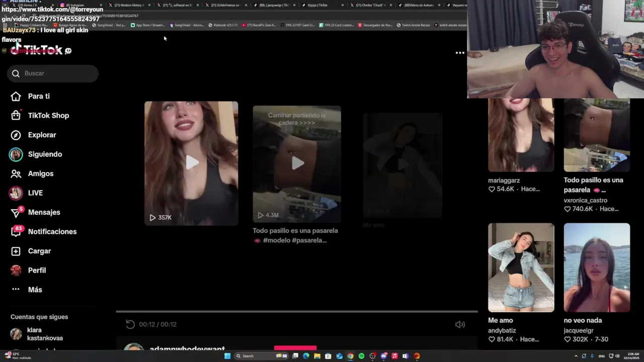The image size is (644, 362).
Task: Open the taskbar clock and calendar
Action: pyautogui.click(x=632, y=356)
